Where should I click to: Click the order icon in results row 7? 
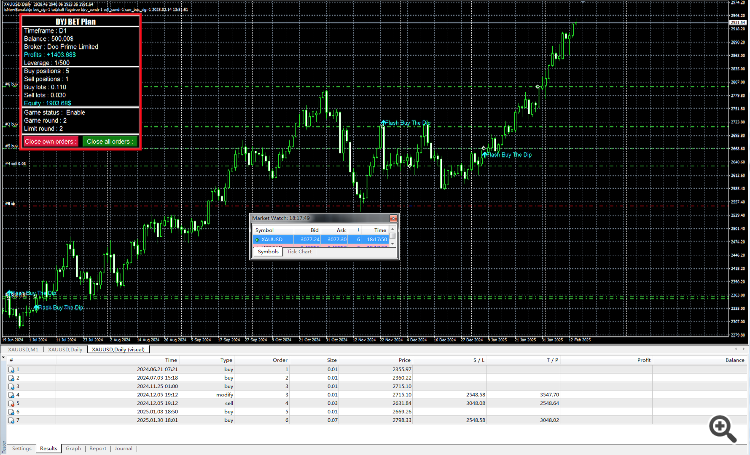pos(11,420)
